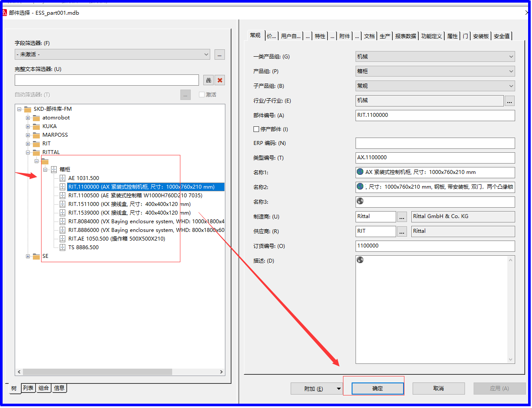This screenshot has width=532, height=408.
Task: Switch to the 报表数据 tab
Action: 406,36
